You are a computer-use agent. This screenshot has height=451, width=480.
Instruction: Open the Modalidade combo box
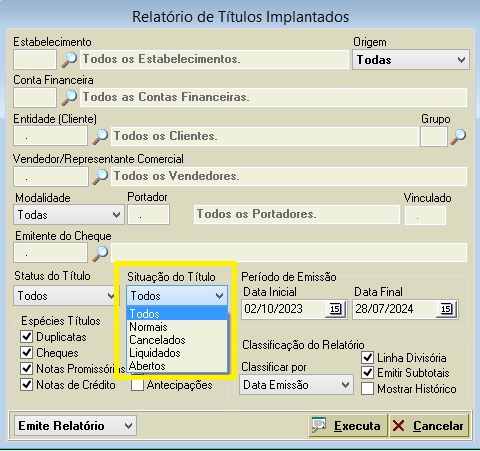coord(69,215)
